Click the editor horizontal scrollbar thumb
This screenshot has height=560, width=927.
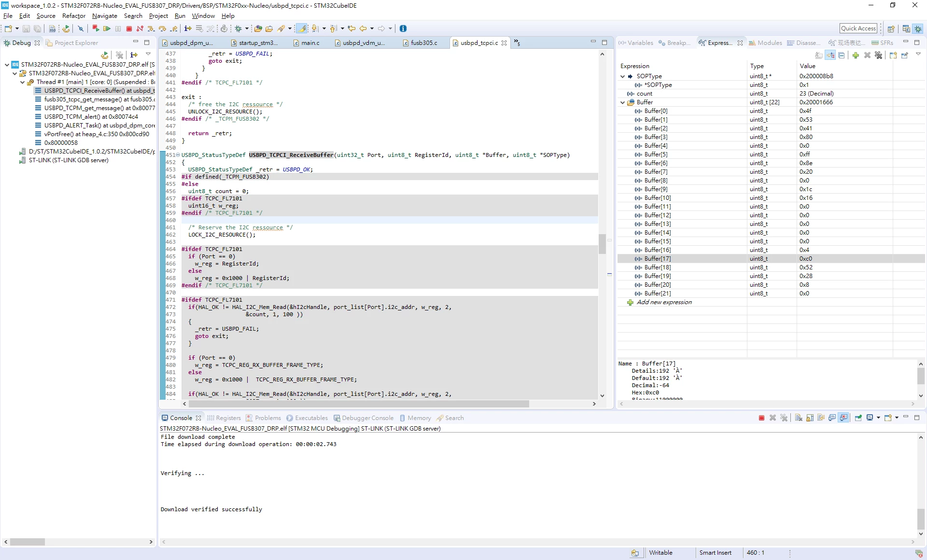pyautogui.click(x=360, y=404)
